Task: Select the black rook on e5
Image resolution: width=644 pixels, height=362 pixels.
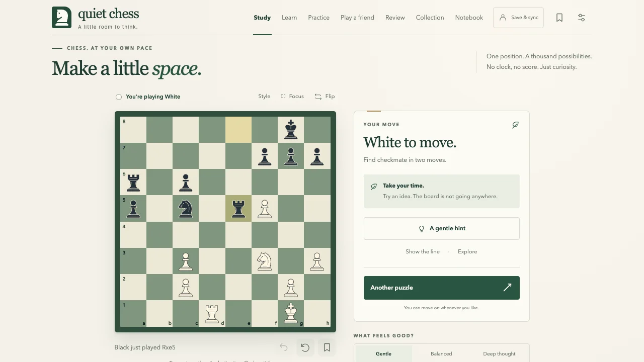Action: click(238, 208)
